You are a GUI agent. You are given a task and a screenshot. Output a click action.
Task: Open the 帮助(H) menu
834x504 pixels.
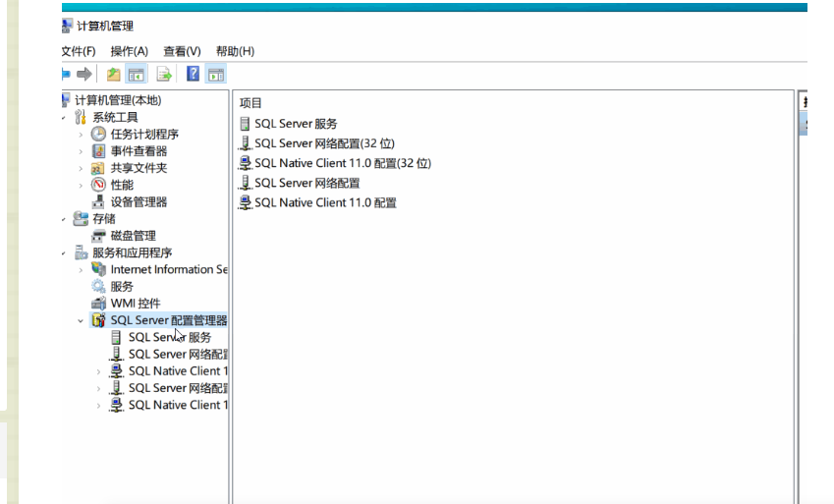235,52
